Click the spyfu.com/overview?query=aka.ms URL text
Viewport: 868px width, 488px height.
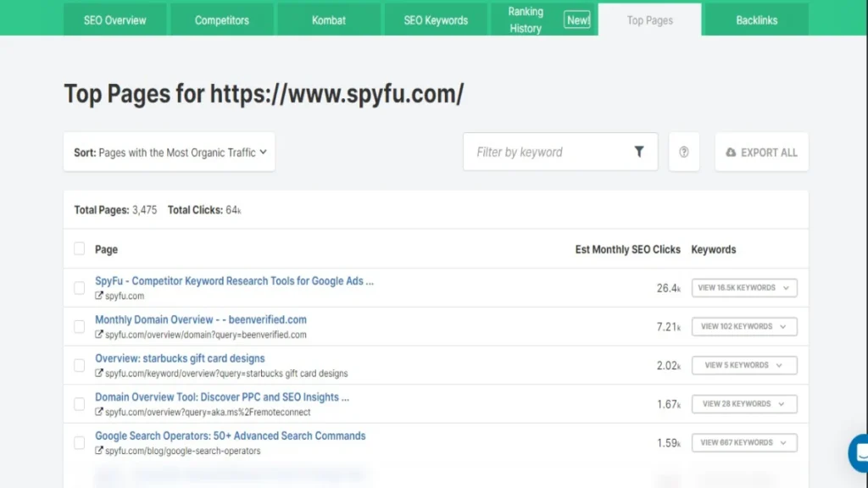click(208, 413)
